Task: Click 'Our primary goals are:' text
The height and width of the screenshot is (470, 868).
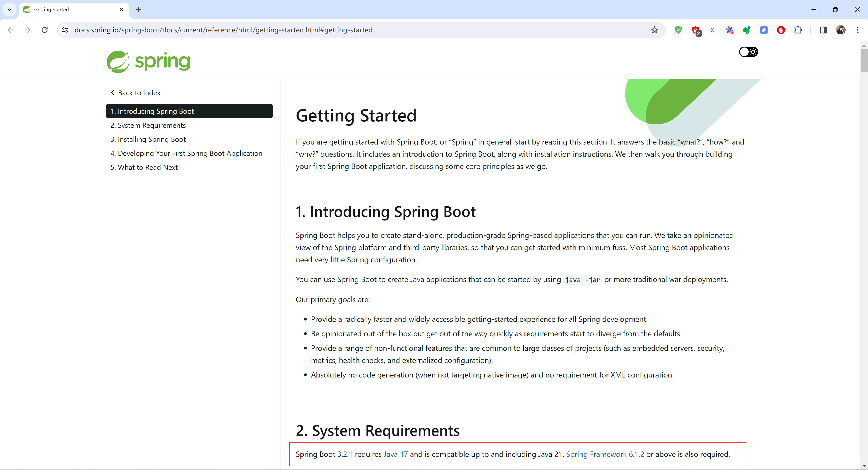Action: (x=333, y=299)
